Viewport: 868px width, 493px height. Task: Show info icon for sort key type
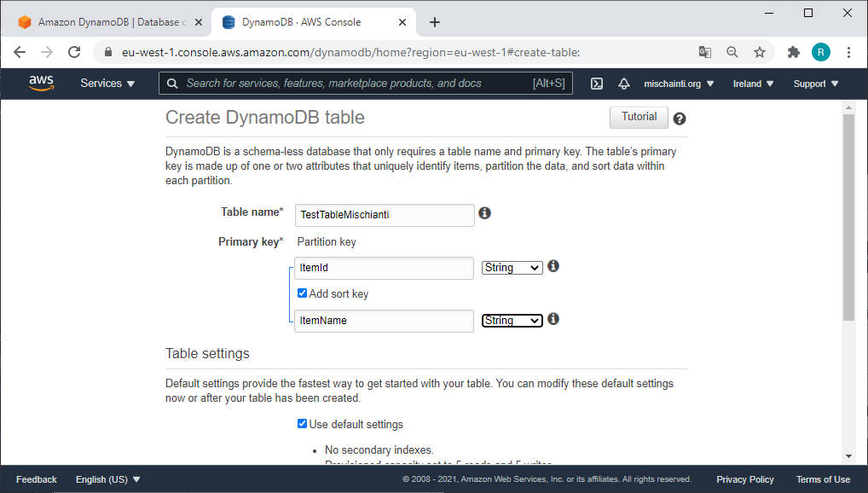[553, 319]
